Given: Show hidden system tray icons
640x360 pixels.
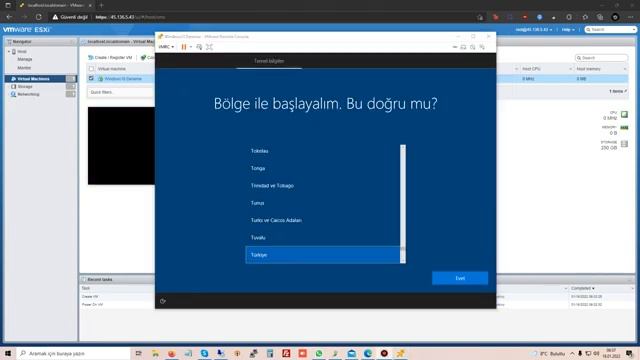Looking at the screenshot, I should [x=572, y=353].
